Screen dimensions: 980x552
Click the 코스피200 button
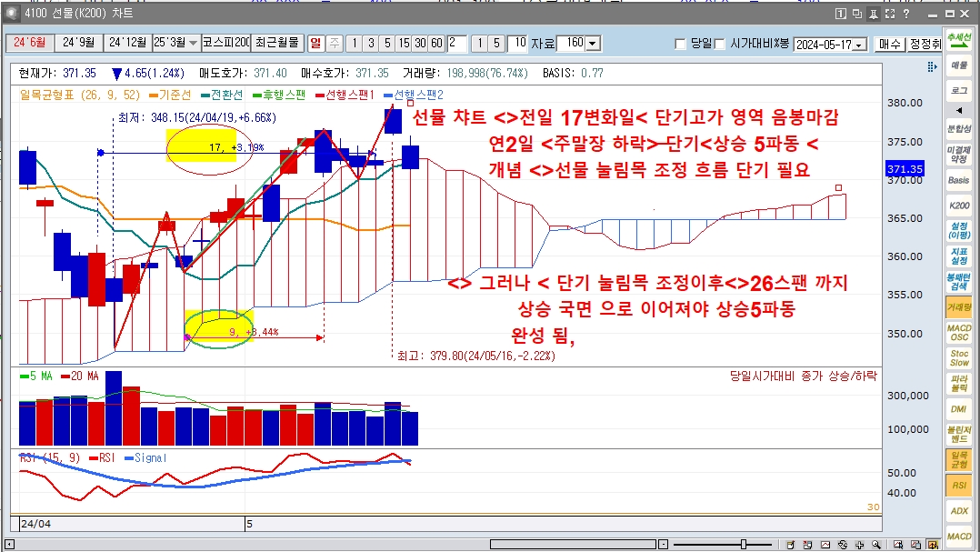226,43
